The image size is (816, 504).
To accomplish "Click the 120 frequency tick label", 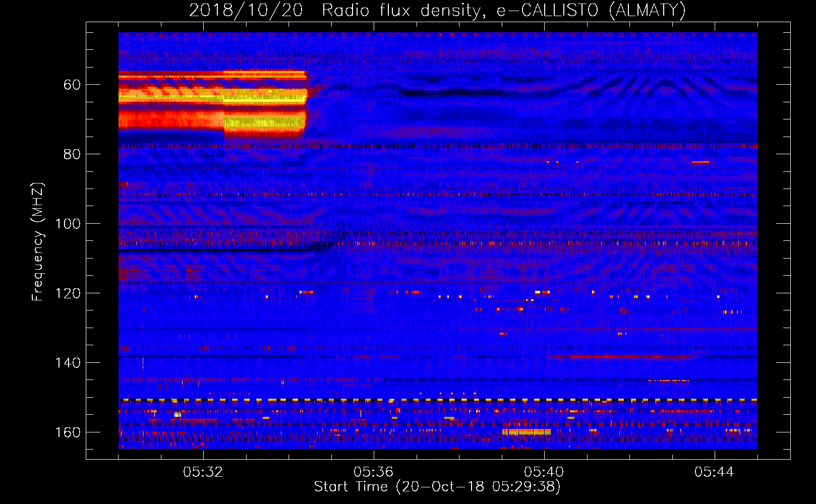I will (x=68, y=293).
